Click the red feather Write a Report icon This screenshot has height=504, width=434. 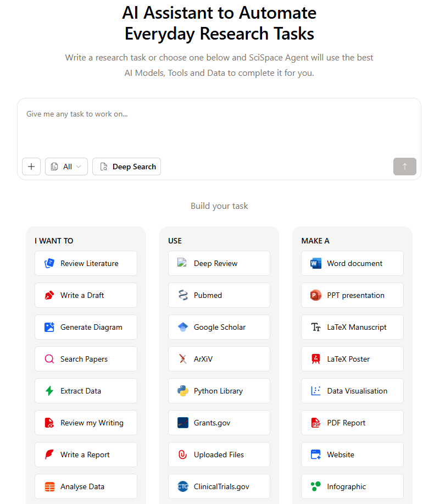[49, 455]
